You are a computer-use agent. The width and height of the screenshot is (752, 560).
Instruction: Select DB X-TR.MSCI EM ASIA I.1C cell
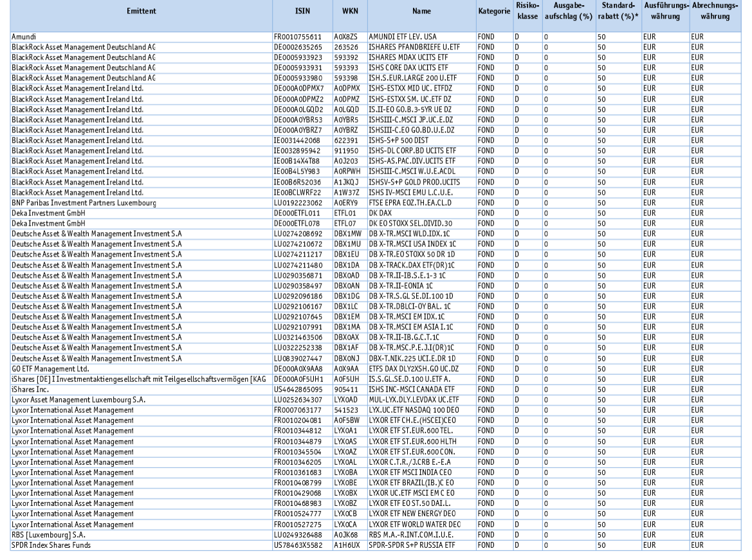[x=421, y=327]
